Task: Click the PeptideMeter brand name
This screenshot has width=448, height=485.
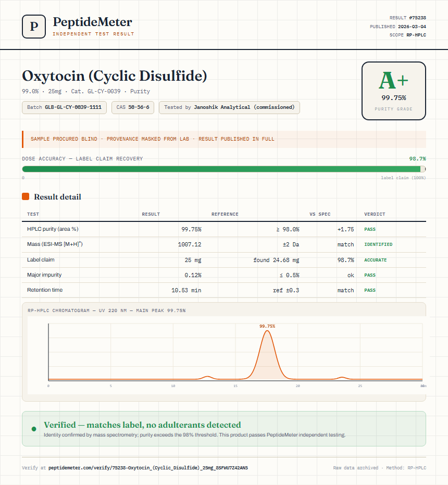Action: pyautogui.click(x=93, y=22)
